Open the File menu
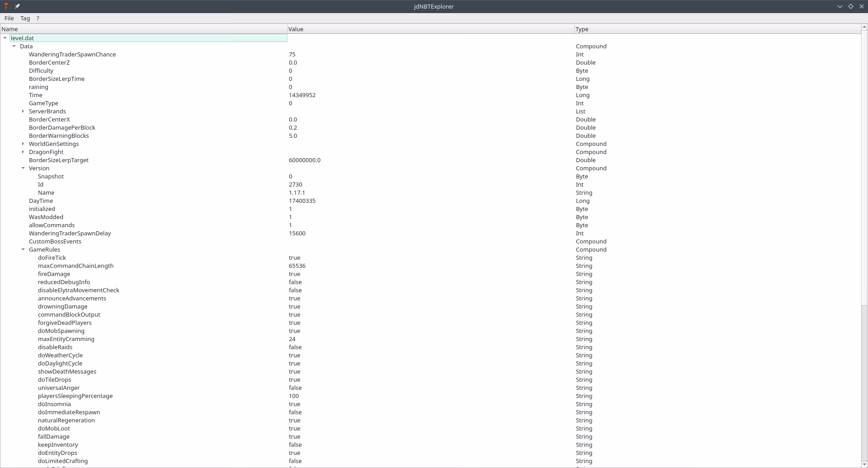 [9, 19]
